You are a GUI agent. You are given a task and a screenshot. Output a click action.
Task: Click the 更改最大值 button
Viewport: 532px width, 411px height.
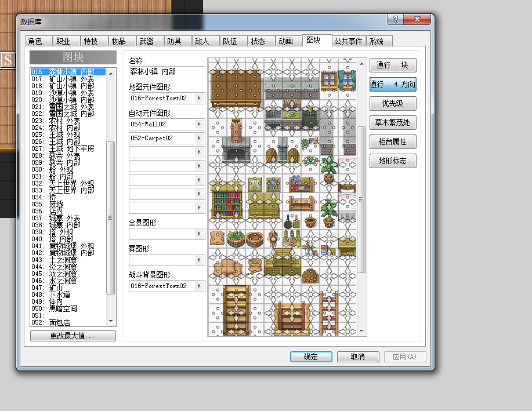click(x=73, y=336)
